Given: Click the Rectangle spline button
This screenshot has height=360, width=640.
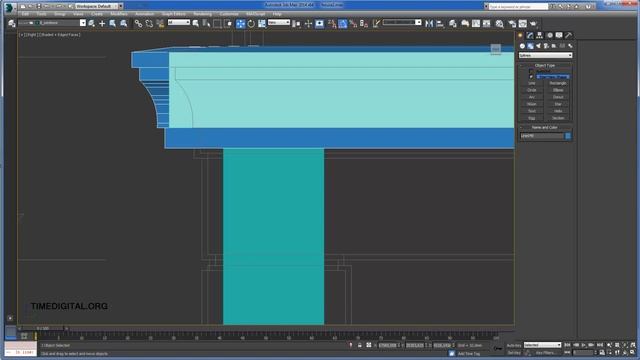Looking at the screenshot, I should coord(558,83).
